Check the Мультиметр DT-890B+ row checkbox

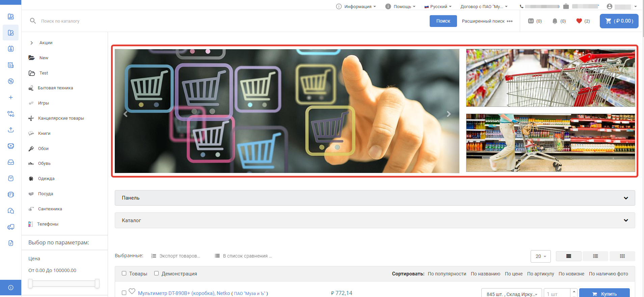point(124,293)
